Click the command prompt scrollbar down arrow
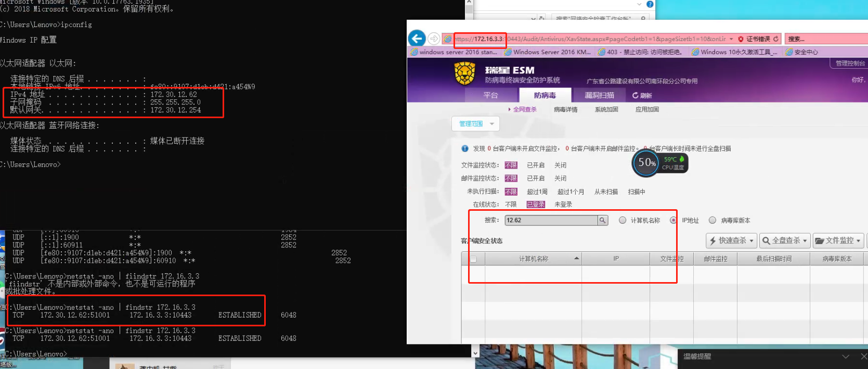The image size is (868, 369). click(475, 352)
